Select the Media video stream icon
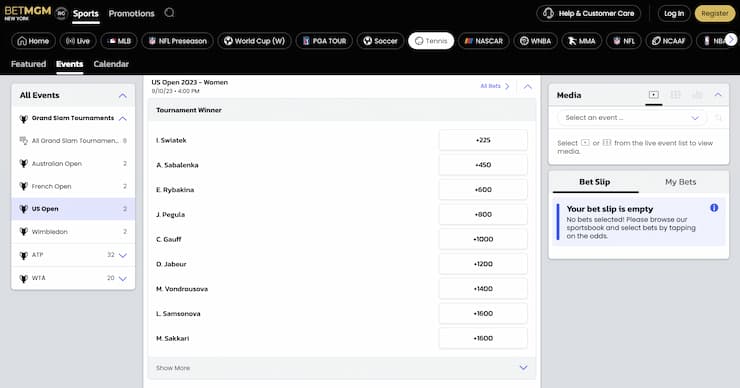Image resolution: width=740 pixels, height=388 pixels. point(654,95)
